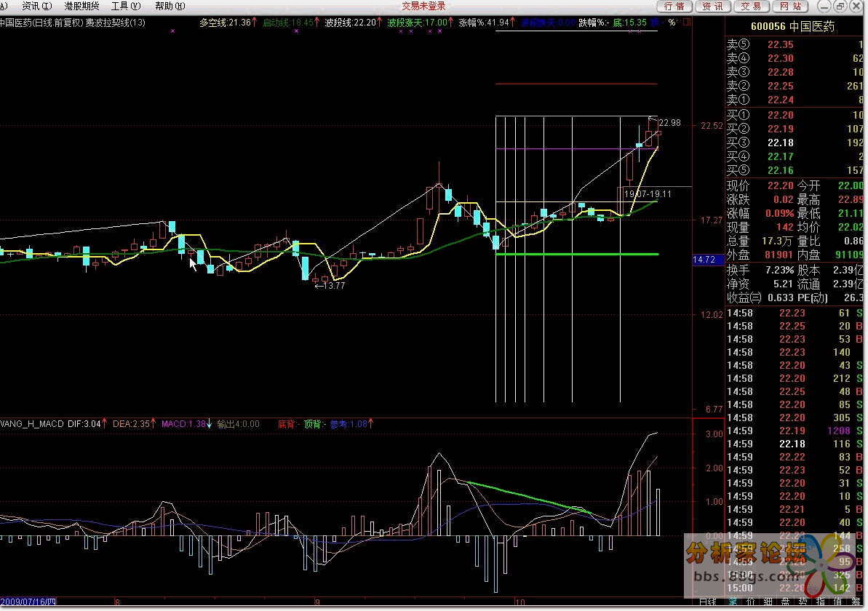This screenshot has width=868, height=611.
Task: Restore down the trading software window
Action: coord(840,6)
